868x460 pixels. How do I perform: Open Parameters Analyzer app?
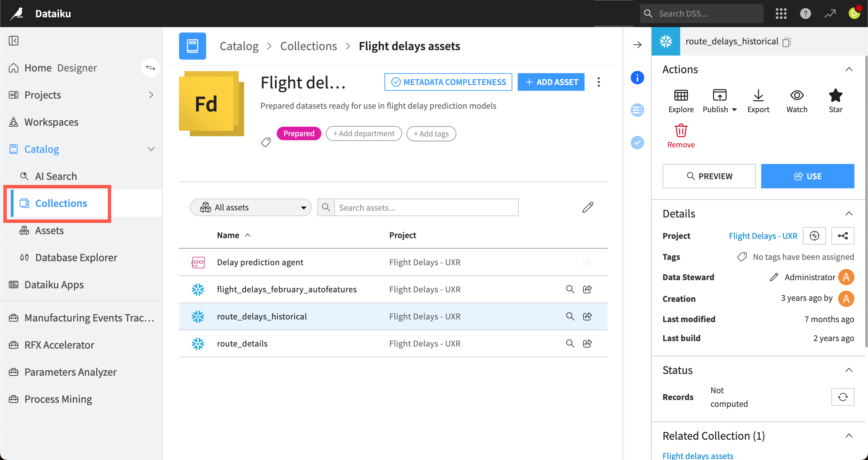click(71, 372)
